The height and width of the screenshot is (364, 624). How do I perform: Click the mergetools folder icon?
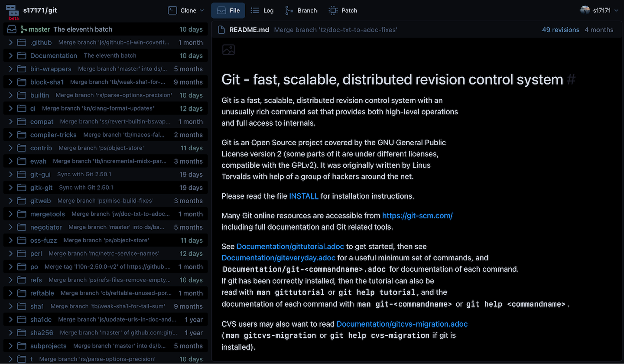(x=22, y=214)
